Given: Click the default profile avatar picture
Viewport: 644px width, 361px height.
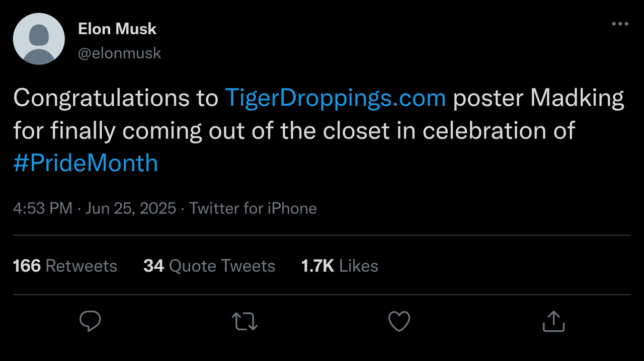Looking at the screenshot, I should click(39, 39).
